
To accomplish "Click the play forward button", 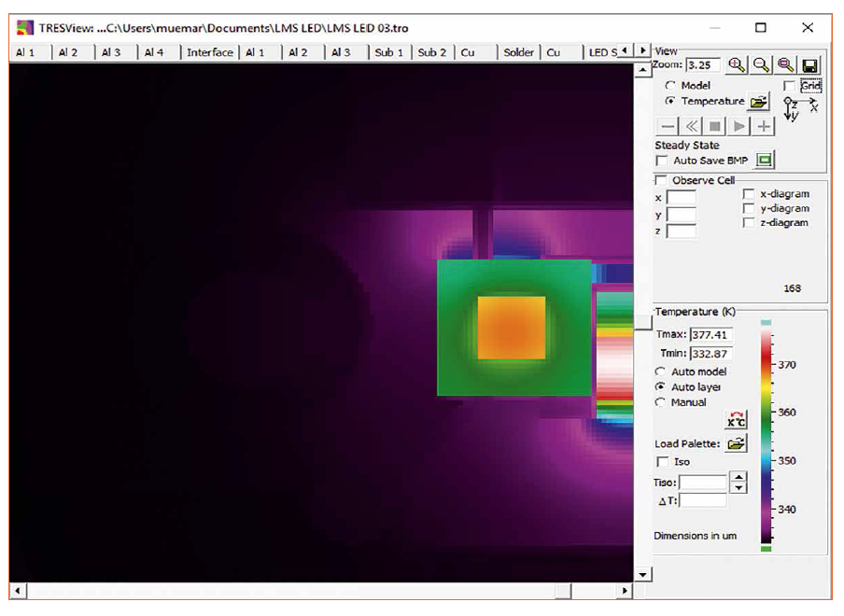I will tap(739, 126).
